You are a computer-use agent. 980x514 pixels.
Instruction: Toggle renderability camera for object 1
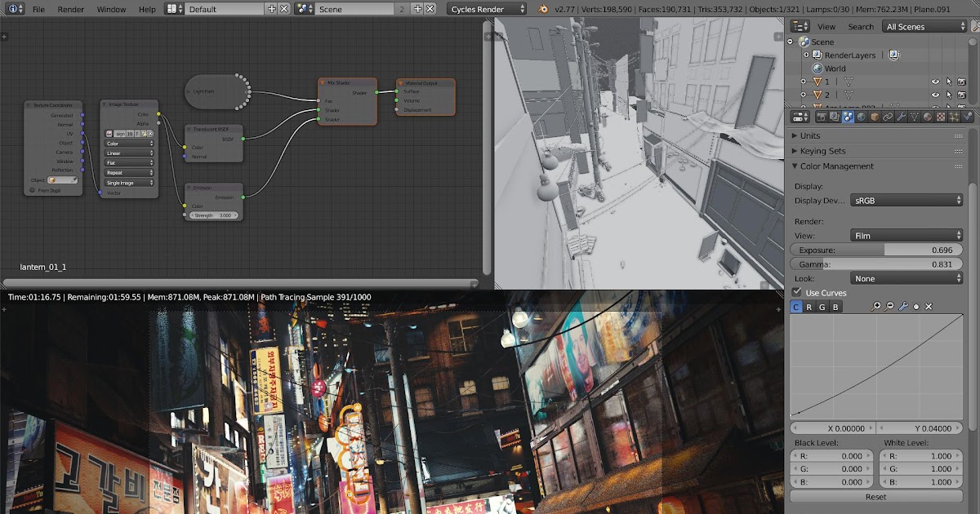(x=961, y=82)
